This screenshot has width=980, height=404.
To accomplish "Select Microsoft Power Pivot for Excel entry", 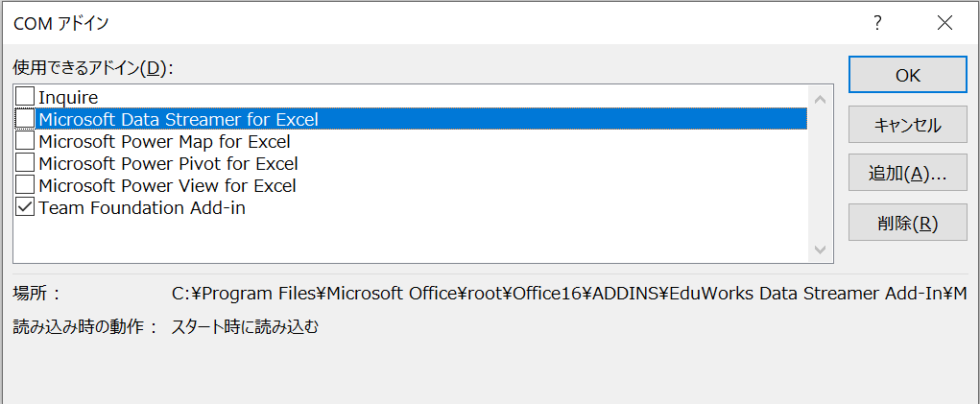I will point(168,163).
